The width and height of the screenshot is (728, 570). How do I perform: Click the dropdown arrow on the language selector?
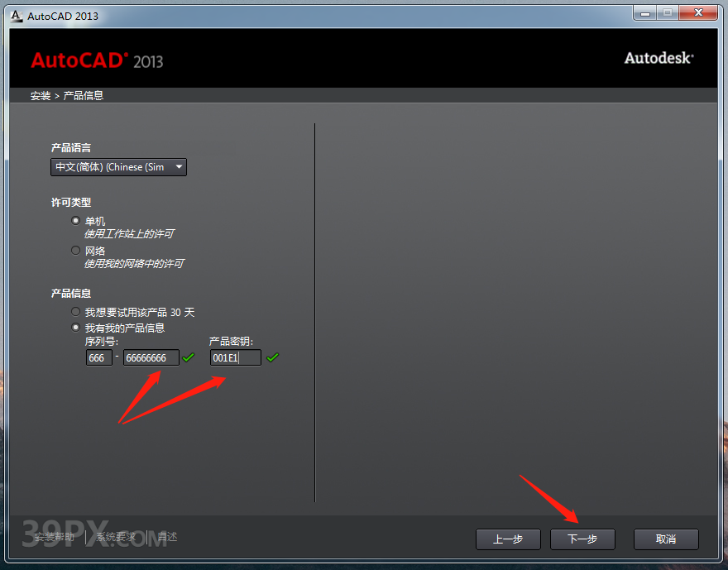tap(179, 167)
